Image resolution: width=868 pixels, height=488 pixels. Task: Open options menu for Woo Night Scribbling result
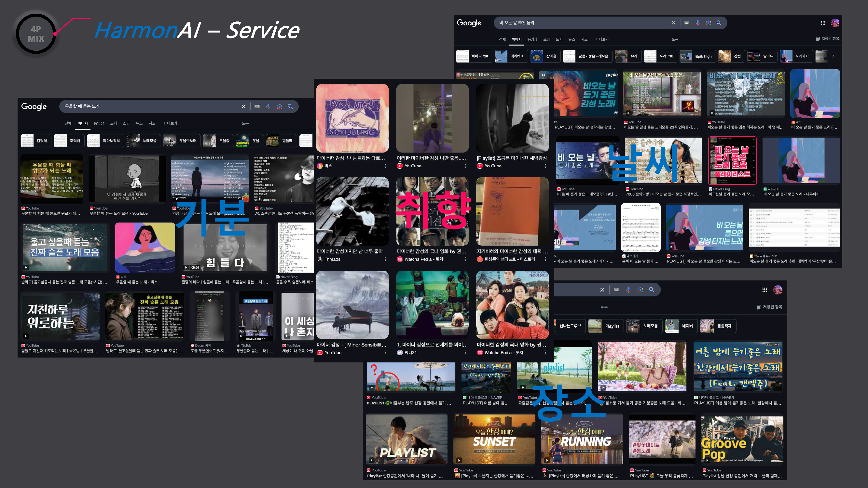[x=385, y=166]
